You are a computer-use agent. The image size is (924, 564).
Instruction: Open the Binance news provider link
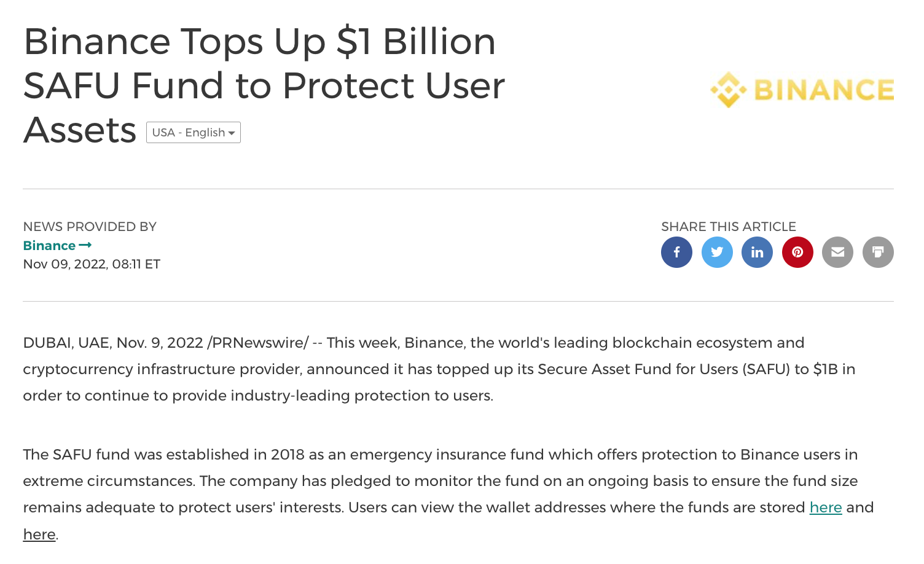click(49, 246)
